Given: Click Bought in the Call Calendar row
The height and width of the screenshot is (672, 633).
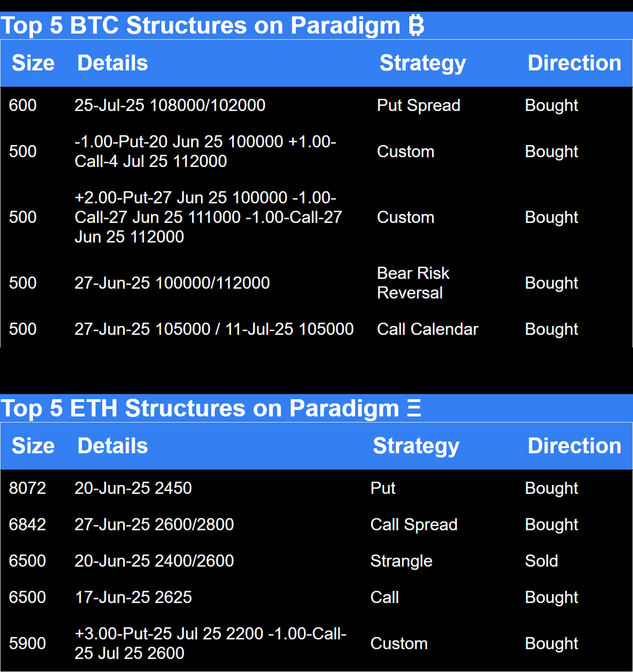Looking at the screenshot, I should click(x=551, y=329).
